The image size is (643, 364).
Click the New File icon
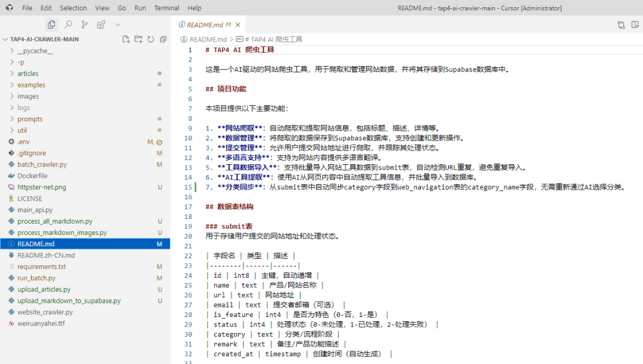click(126, 39)
